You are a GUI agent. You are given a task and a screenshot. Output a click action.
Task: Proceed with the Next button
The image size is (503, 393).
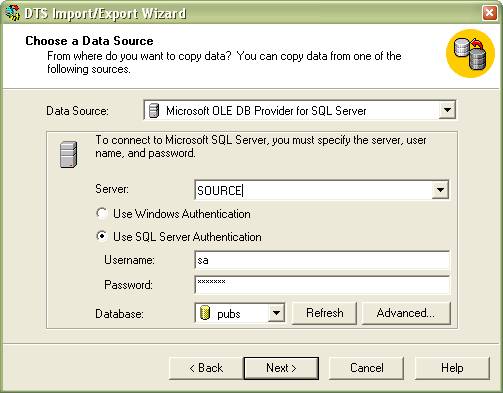pos(281,368)
